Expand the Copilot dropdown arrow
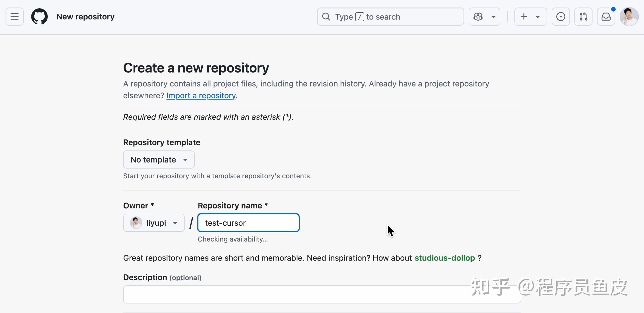Viewport: 644px width, 313px height. (x=494, y=17)
